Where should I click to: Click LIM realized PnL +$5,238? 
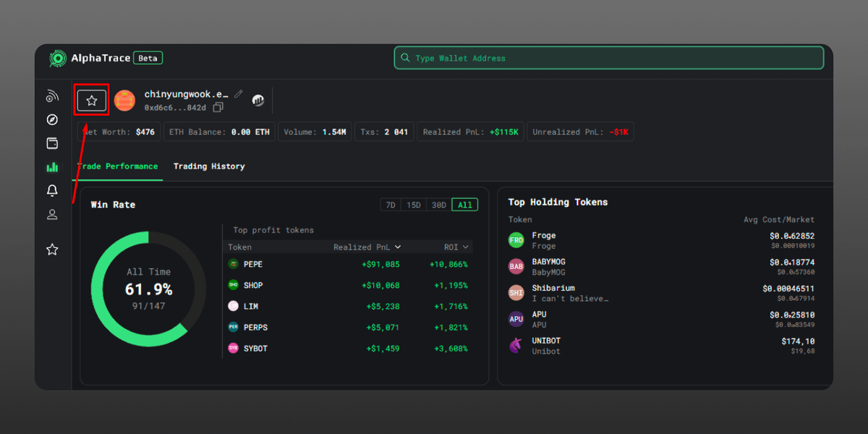383,307
